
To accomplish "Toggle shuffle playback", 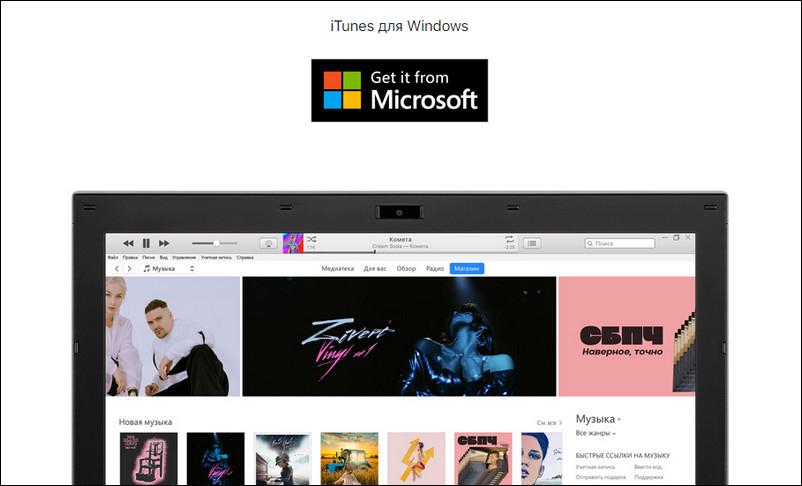I will [311, 240].
